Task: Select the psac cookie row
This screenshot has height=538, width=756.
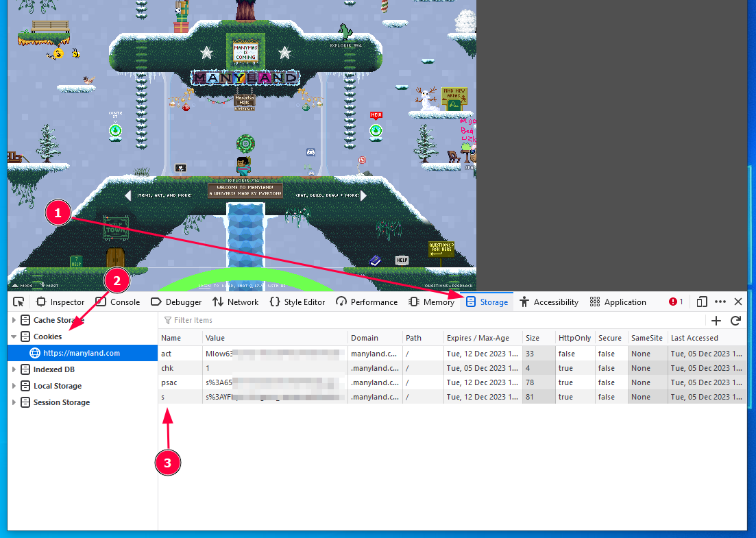Action: click(274, 382)
